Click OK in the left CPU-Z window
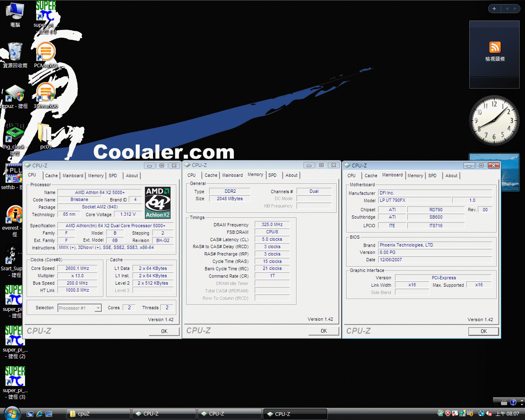The height and width of the screenshot is (420, 525). point(164,331)
